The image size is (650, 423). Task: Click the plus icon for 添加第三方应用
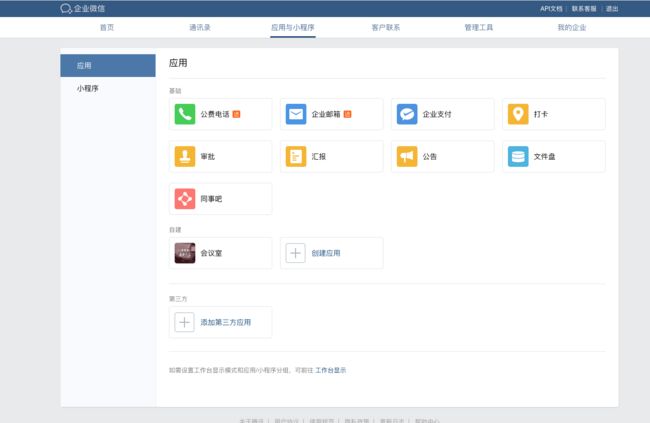tap(184, 322)
